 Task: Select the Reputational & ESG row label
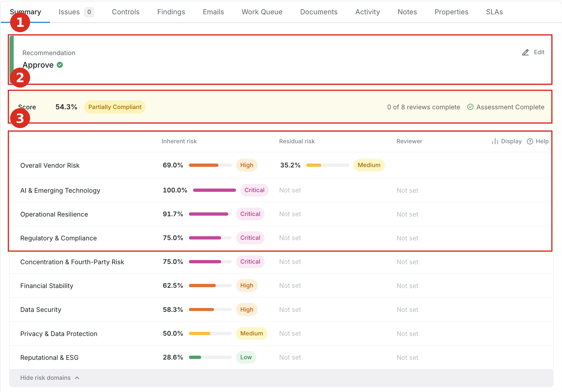(49, 357)
